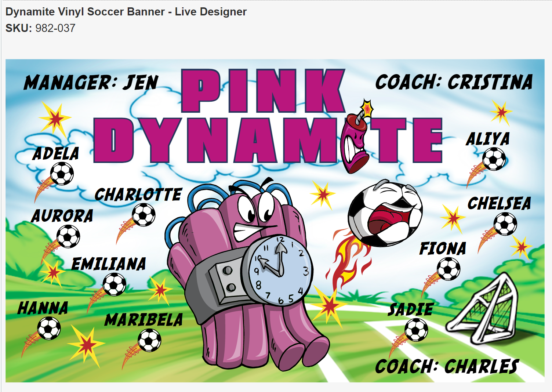Screen dimensions: 552x392
Task: Click the player name SADIE
Action: 411,309
